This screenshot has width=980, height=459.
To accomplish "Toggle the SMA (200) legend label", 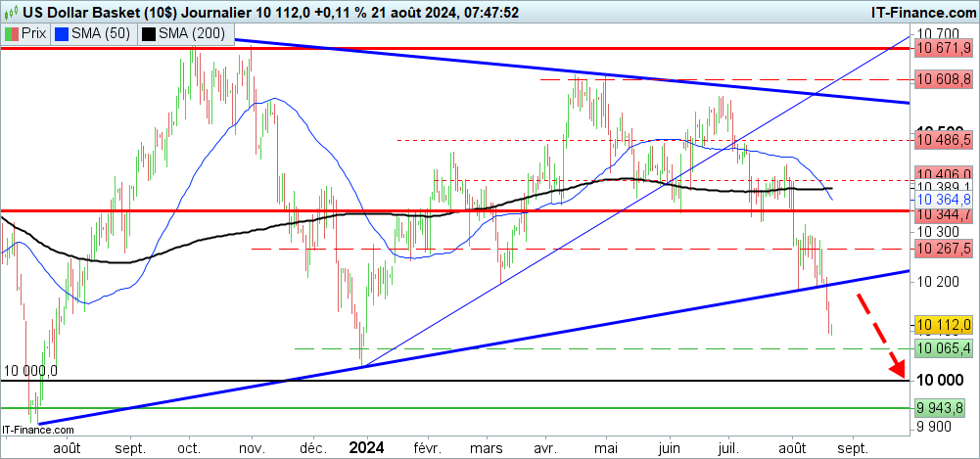I will (189, 34).
